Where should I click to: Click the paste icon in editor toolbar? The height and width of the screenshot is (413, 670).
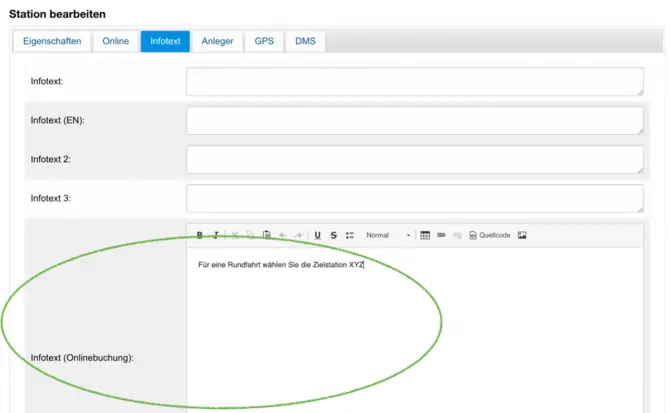(267, 235)
